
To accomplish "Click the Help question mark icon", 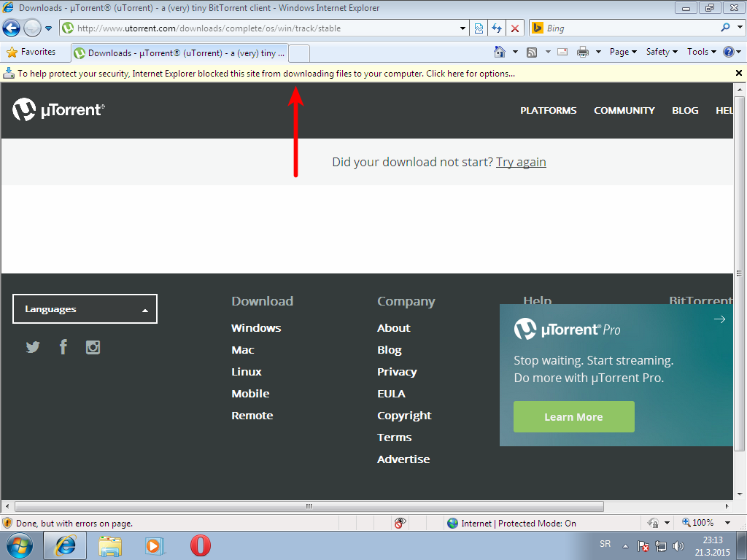I will 729,52.
